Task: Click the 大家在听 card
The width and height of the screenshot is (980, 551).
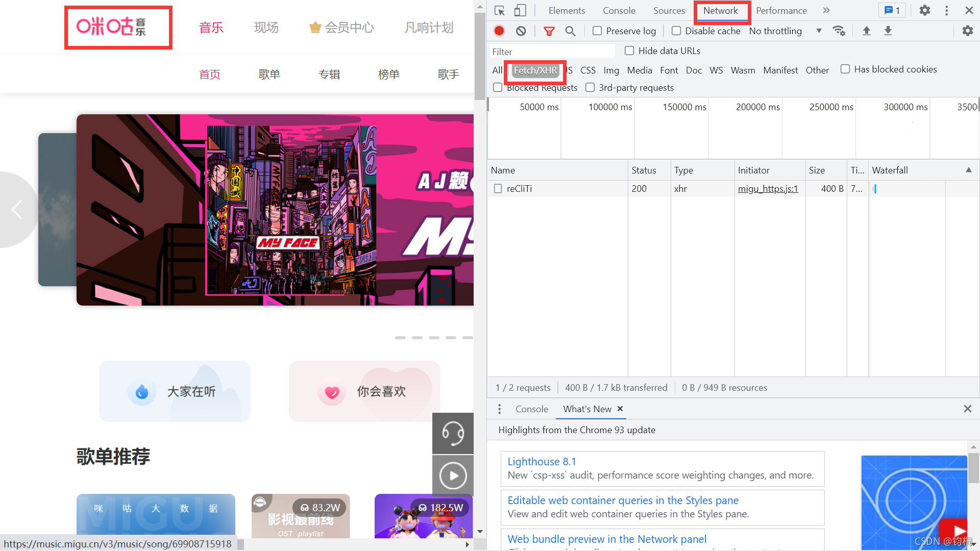Action: [x=175, y=392]
